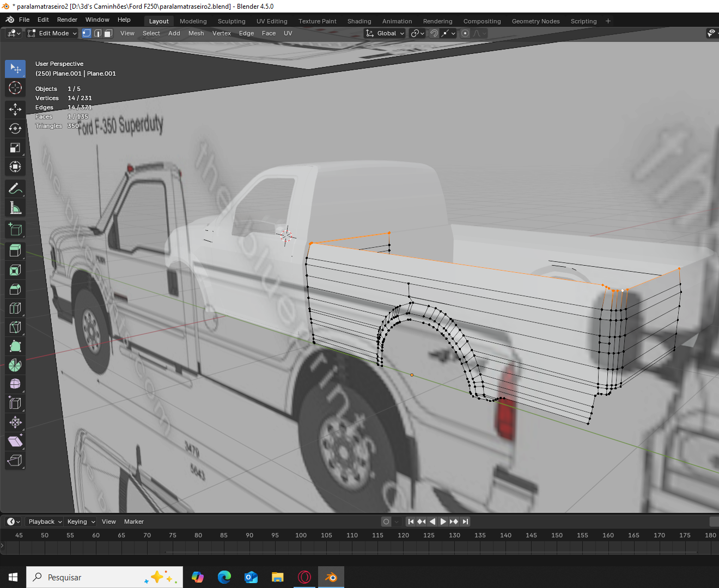Open the Keying dropdown in timeline
This screenshot has width=719, height=588.
tap(81, 522)
